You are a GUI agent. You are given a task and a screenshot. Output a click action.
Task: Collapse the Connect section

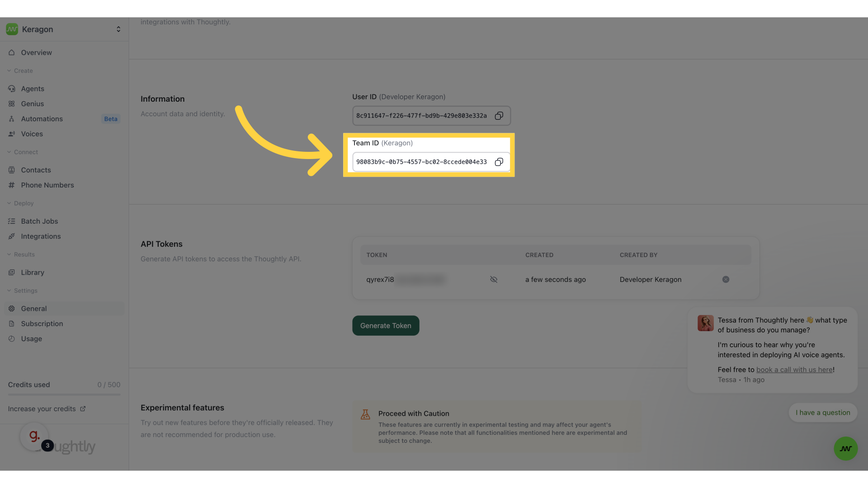click(x=23, y=152)
